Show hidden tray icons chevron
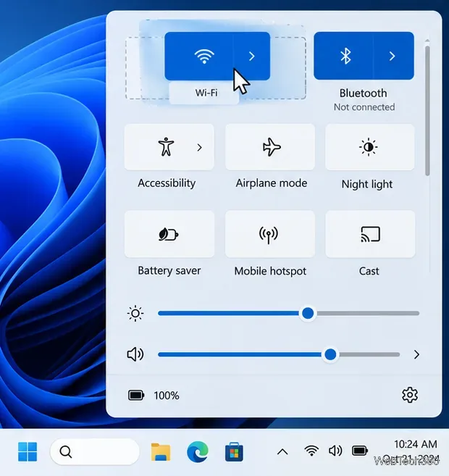The image size is (449, 476). point(282,452)
